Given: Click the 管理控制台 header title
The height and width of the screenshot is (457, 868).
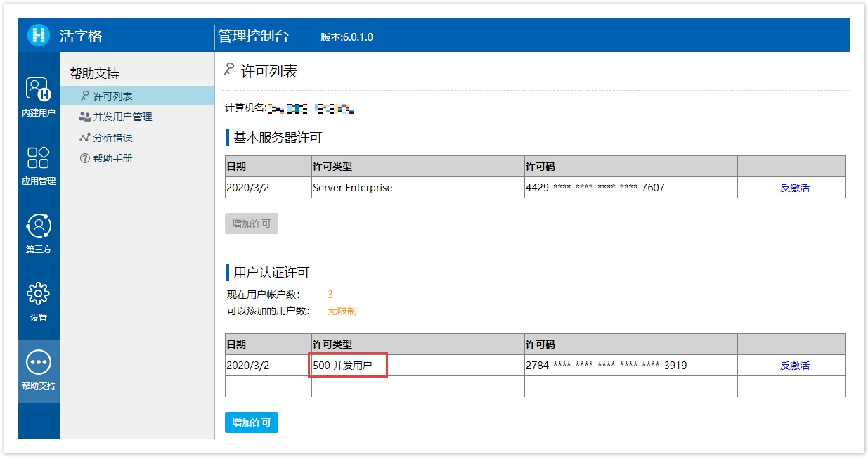Looking at the screenshot, I should pos(253,36).
